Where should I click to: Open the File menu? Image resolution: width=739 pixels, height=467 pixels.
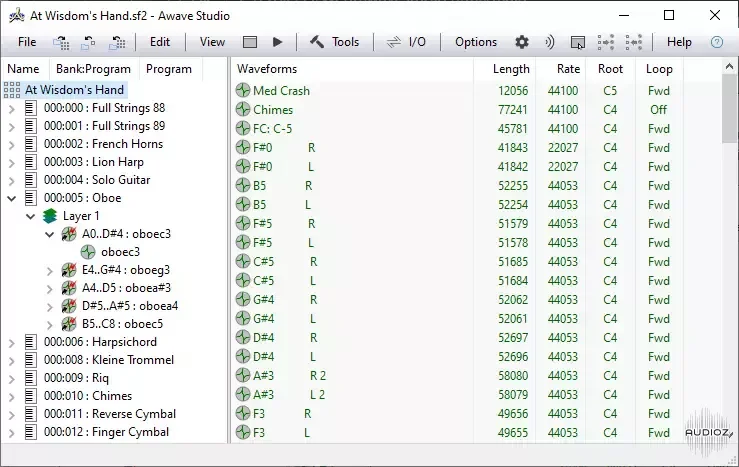tap(27, 42)
